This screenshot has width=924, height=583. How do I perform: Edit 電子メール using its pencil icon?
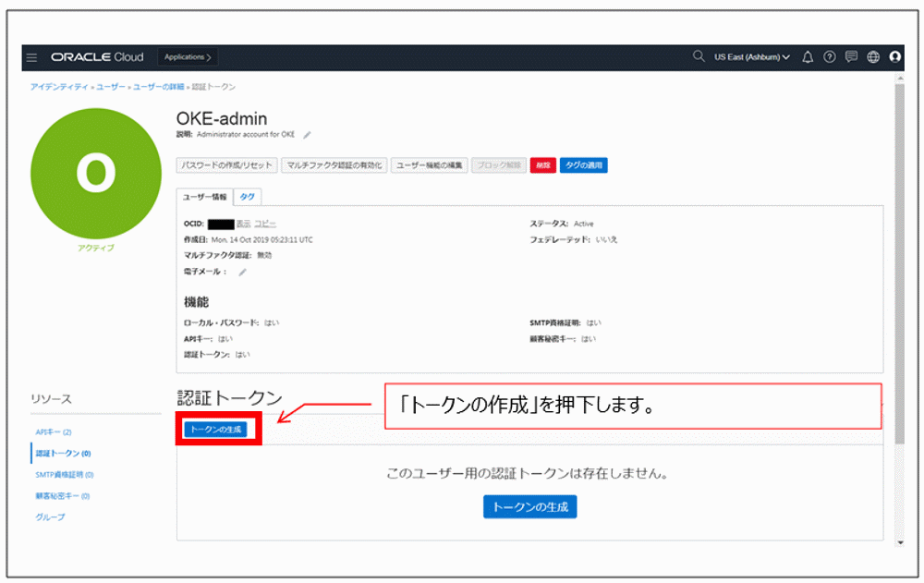point(241,273)
